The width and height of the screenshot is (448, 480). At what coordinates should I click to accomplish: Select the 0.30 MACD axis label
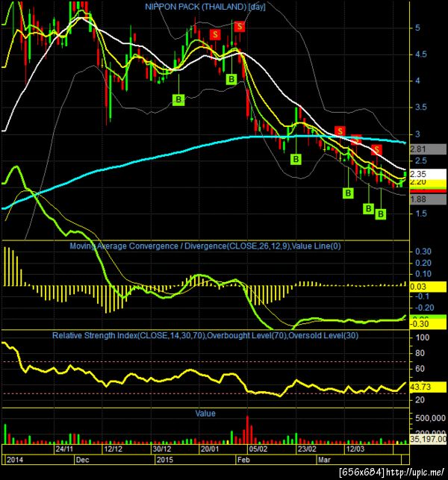pos(423,252)
